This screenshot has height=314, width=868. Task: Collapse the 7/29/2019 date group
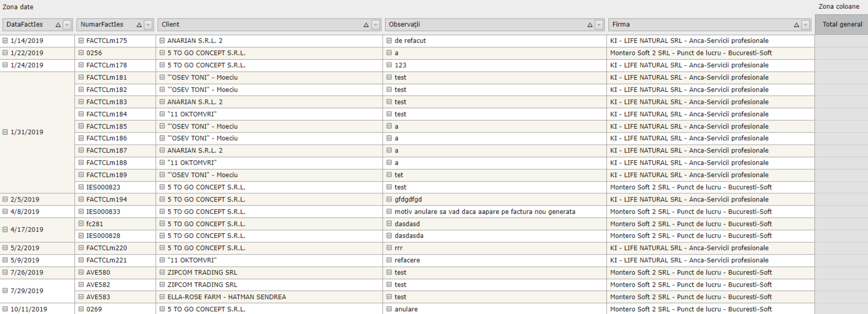5,291
